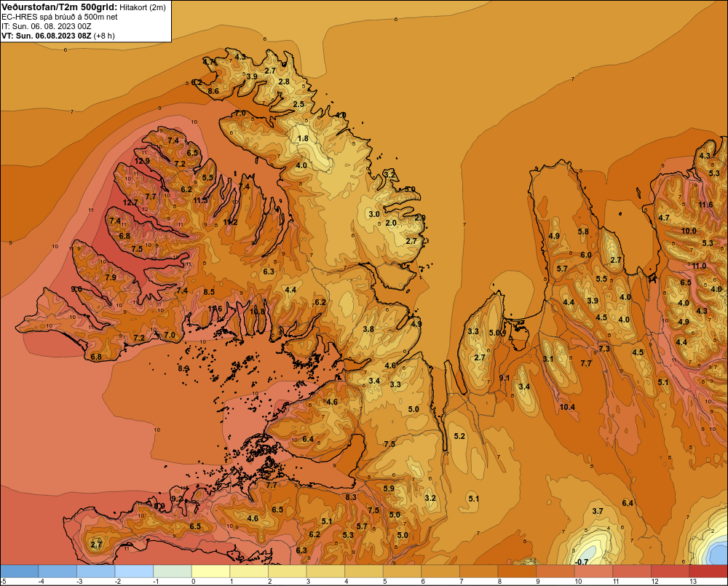Click the 2.8 temperature value

point(284,82)
